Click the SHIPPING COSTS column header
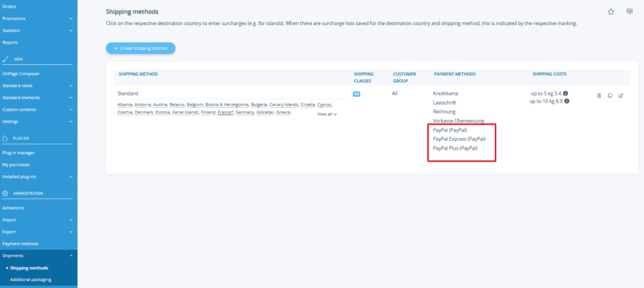The image size is (644, 288). tap(550, 74)
